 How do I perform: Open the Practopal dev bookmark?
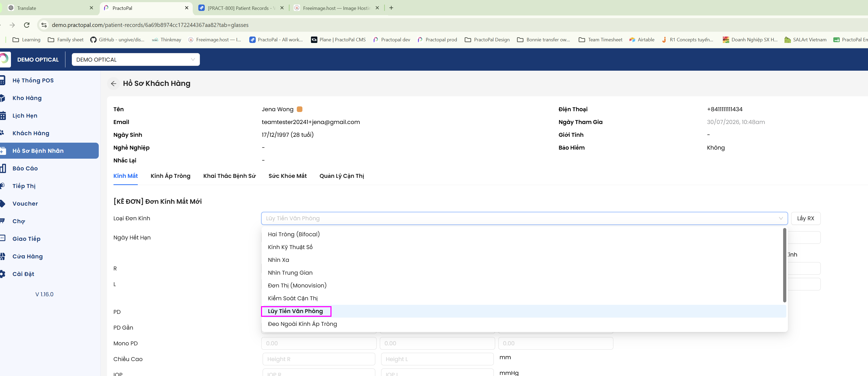(392, 40)
